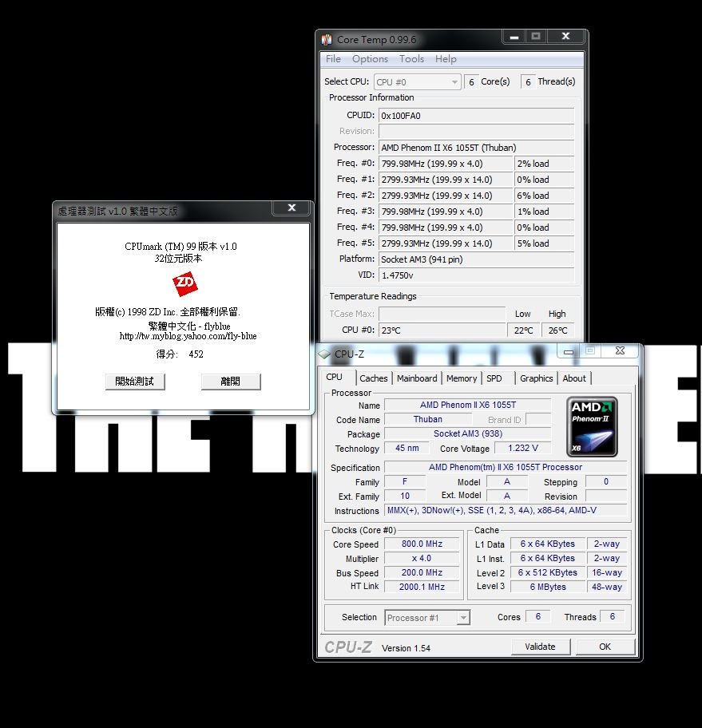Click the empty Revision field in Core Temp
This screenshot has height=728, width=702.
click(x=476, y=132)
